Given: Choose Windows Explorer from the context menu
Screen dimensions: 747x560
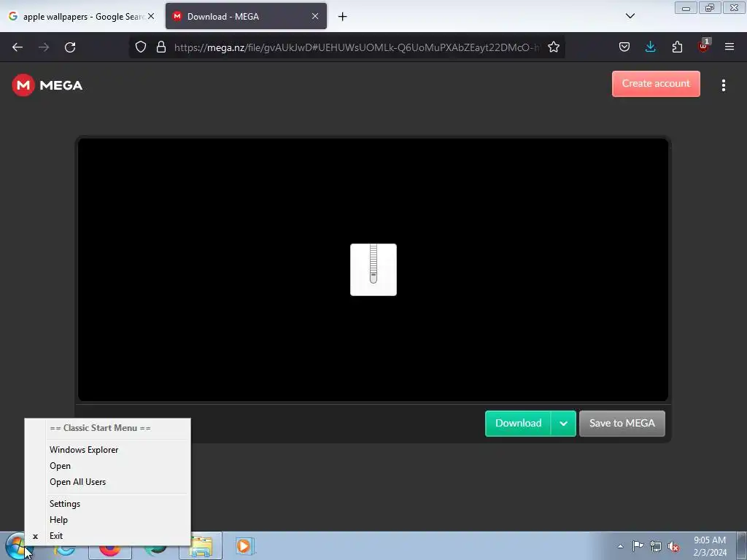Looking at the screenshot, I should 108,449.
